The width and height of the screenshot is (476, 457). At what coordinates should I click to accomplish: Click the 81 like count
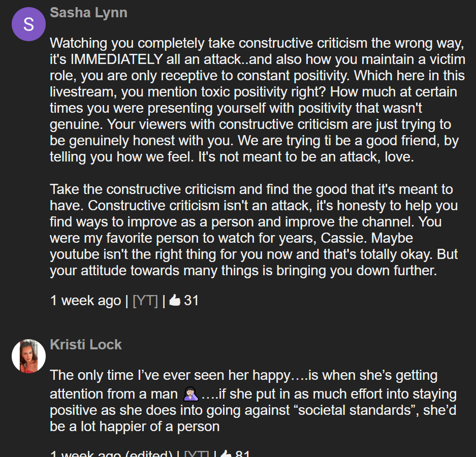pyautogui.click(x=242, y=454)
